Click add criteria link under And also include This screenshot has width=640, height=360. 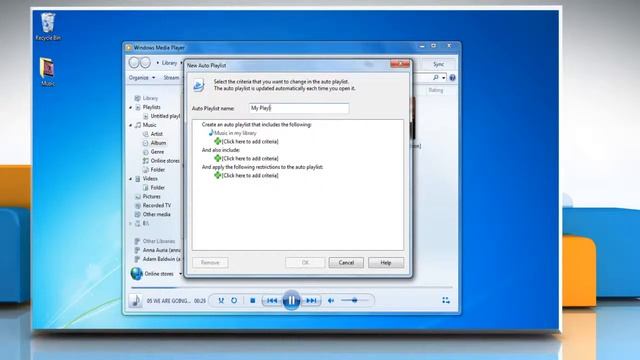coord(250,158)
